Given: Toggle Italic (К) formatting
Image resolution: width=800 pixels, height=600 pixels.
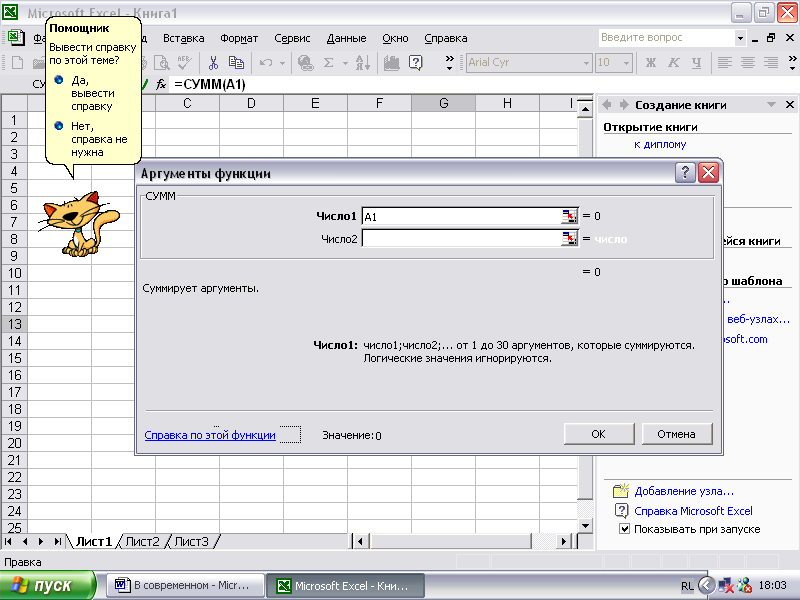Looking at the screenshot, I should coord(673,63).
